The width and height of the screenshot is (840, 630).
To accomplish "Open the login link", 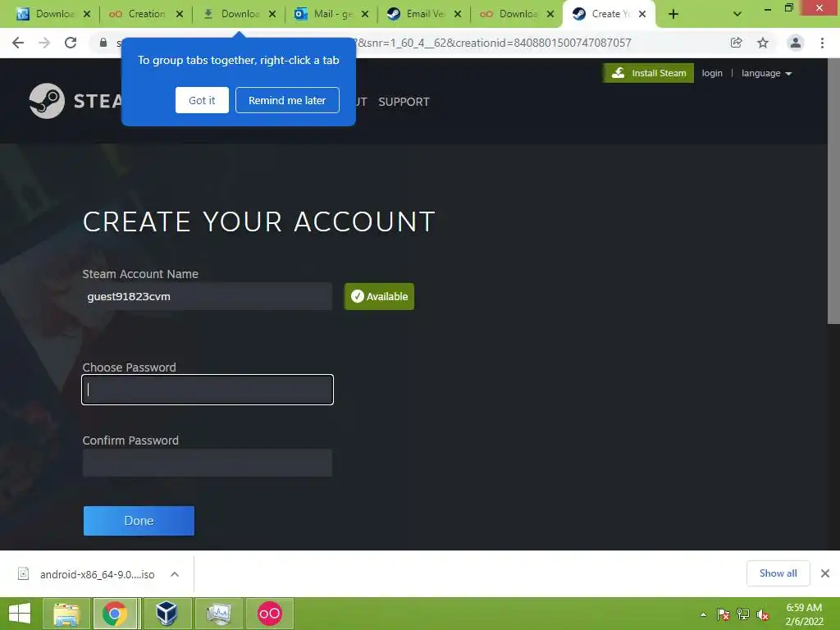I will click(x=712, y=73).
